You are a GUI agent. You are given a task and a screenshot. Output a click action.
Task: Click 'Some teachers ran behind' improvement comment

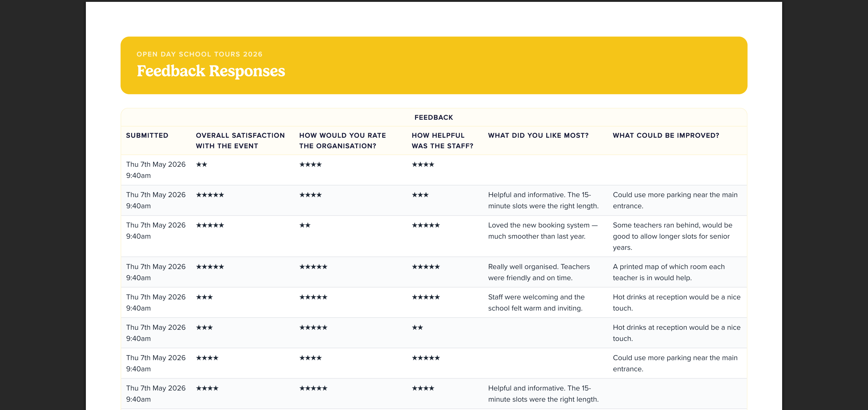point(673,236)
